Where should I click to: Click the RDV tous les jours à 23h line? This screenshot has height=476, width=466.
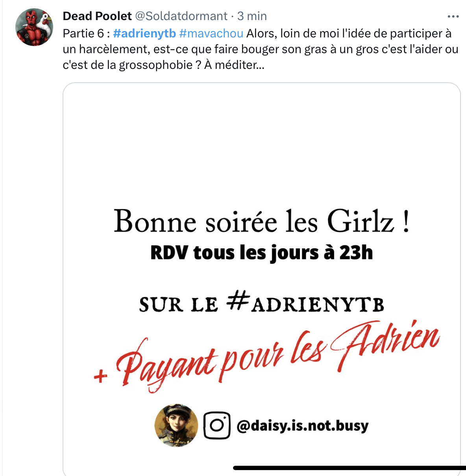click(x=261, y=253)
